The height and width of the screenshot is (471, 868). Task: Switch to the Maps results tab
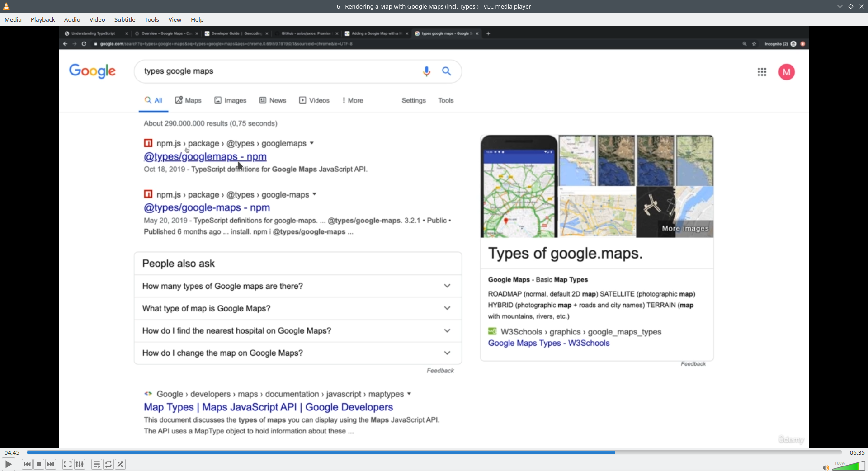click(x=189, y=100)
